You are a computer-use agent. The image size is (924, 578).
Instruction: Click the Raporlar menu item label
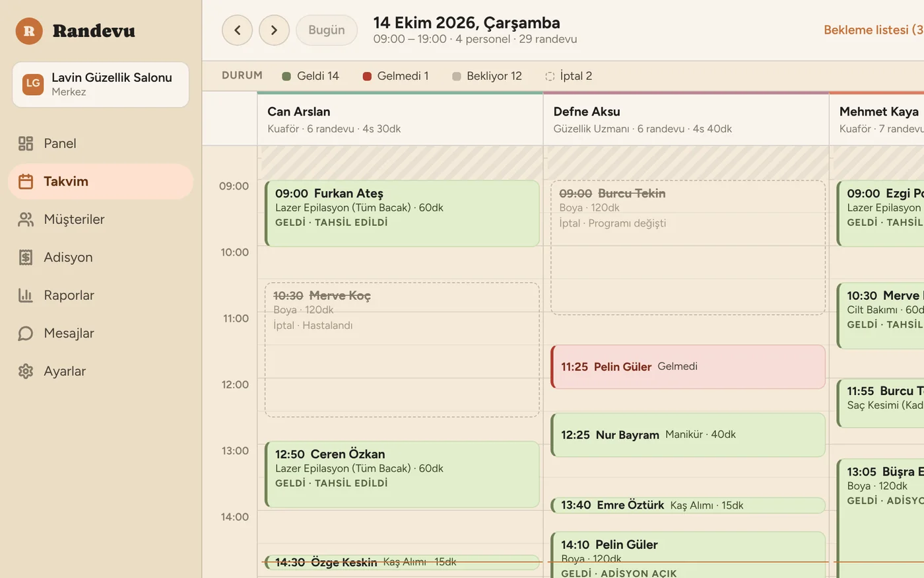pyautogui.click(x=69, y=295)
